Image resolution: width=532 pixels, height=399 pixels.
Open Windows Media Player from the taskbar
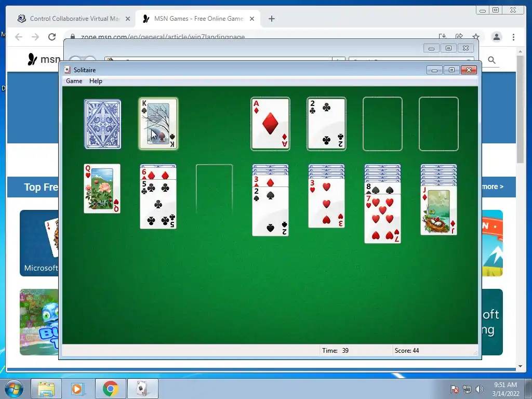pyautogui.click(x=78, y=389)
